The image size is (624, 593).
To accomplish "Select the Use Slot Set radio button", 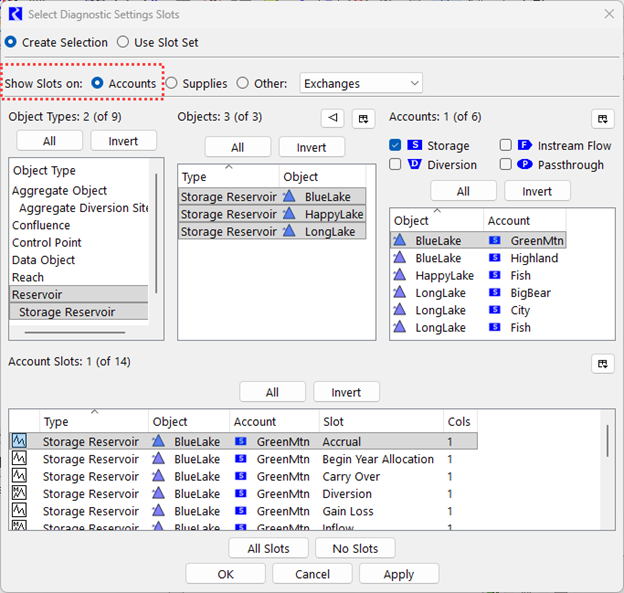I will pos(123,42).
